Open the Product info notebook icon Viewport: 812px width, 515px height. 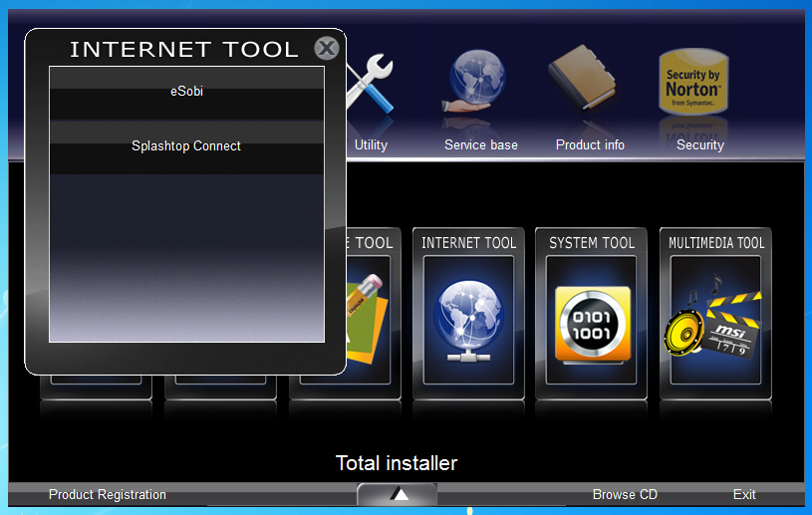(x=582, y=78)
